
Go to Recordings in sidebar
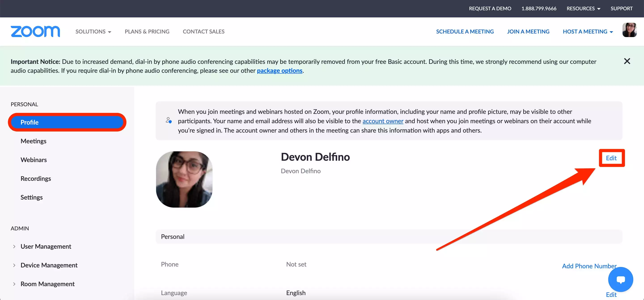[x=36, y=178]
